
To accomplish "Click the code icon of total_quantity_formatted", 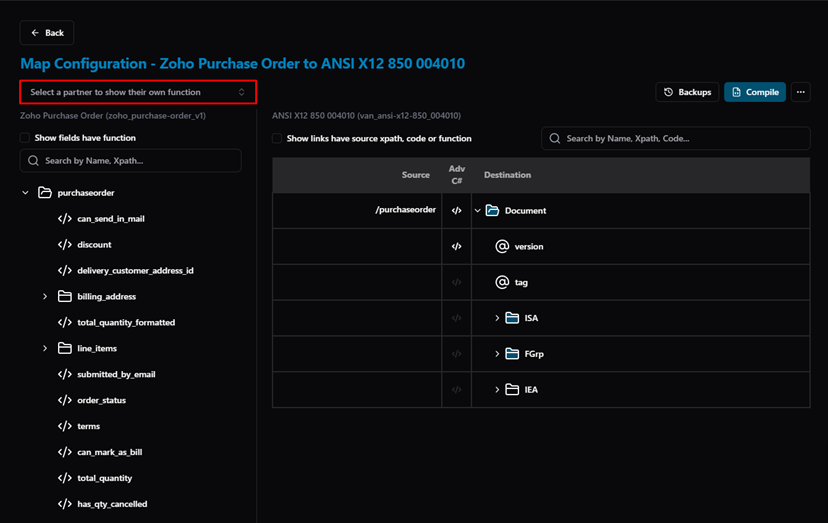I will 64,322.
